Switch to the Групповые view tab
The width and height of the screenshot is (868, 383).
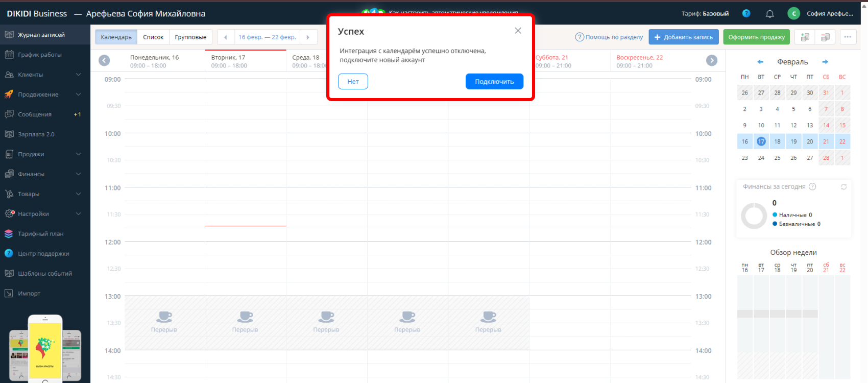click(190, 37)
